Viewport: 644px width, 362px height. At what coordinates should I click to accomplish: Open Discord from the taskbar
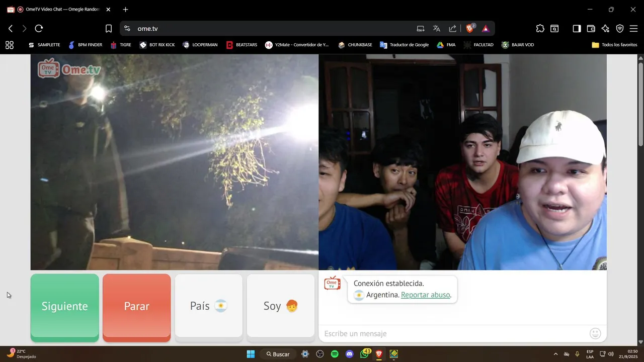[x=350, y=354]
